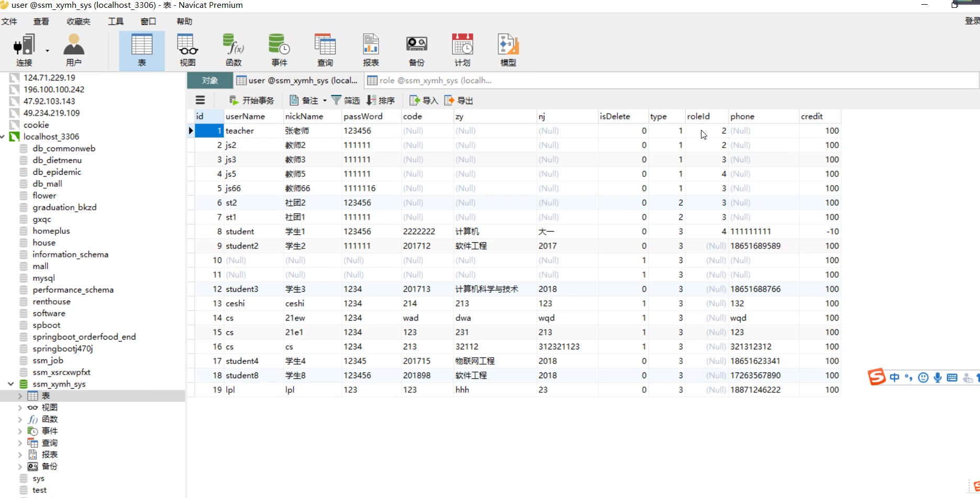Image resolution: width=980 pixels, height=498 pixels.
Task: Open the Query (查询) toolbar icon
Action: [x=325, y=50]
